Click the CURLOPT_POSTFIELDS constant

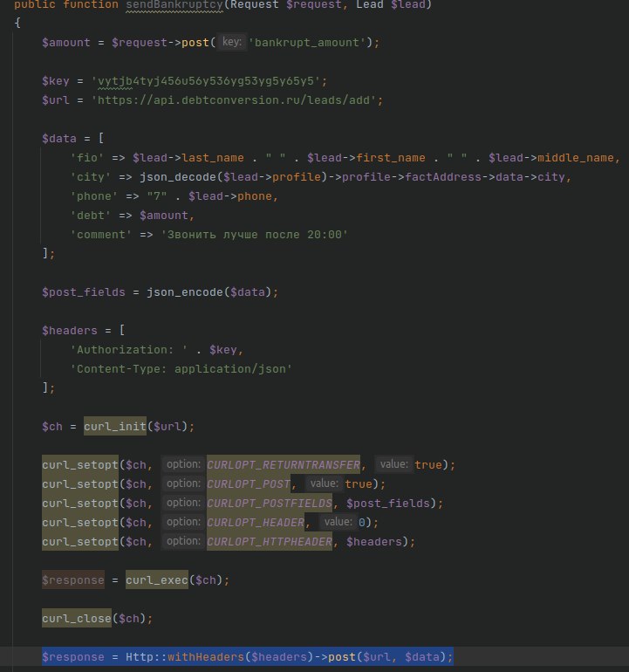pos(270,504)
